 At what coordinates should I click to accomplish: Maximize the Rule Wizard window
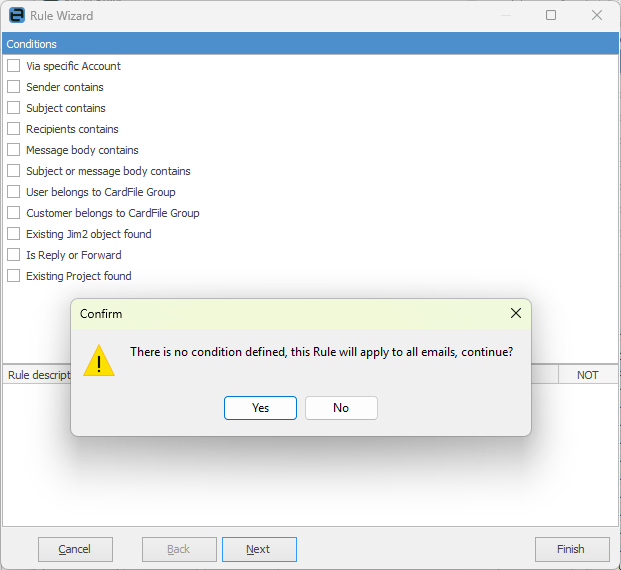click(x=551, y=15)
